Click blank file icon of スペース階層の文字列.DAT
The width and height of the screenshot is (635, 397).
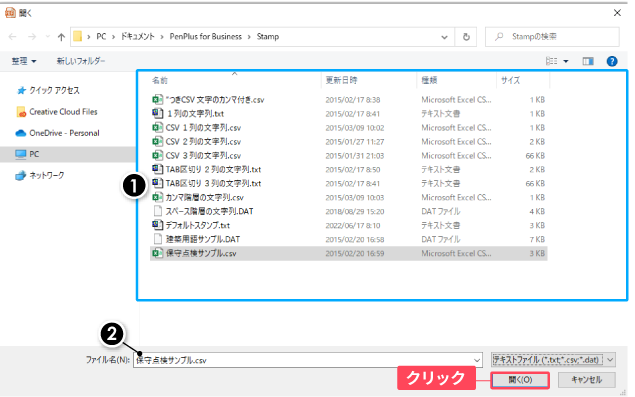158,211
